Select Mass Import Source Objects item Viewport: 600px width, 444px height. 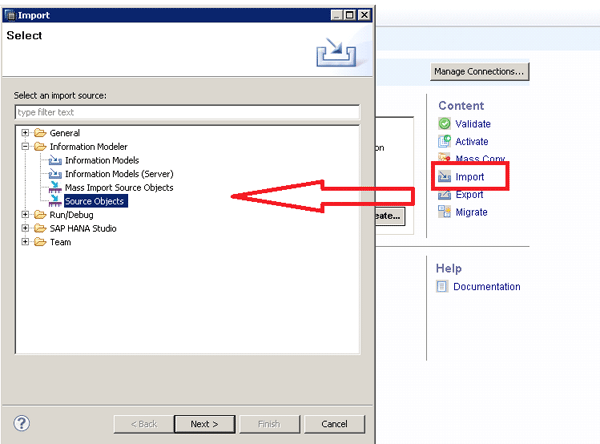[x=119, y=188]
